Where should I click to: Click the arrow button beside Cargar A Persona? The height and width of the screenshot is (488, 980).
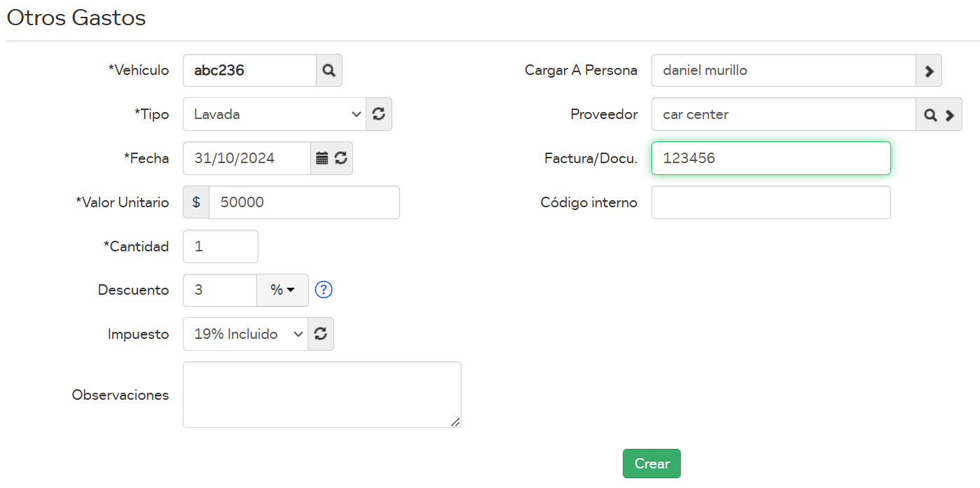click(929, 71)
